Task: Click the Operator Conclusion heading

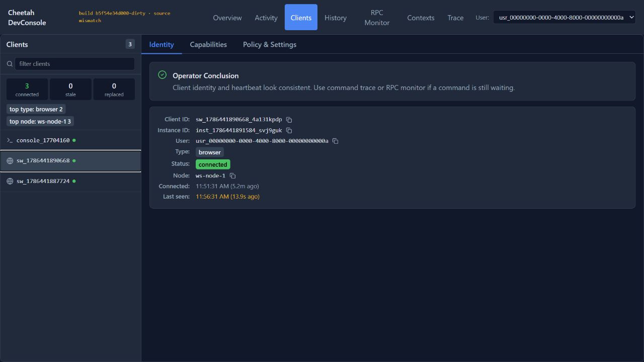Action: 205,76
